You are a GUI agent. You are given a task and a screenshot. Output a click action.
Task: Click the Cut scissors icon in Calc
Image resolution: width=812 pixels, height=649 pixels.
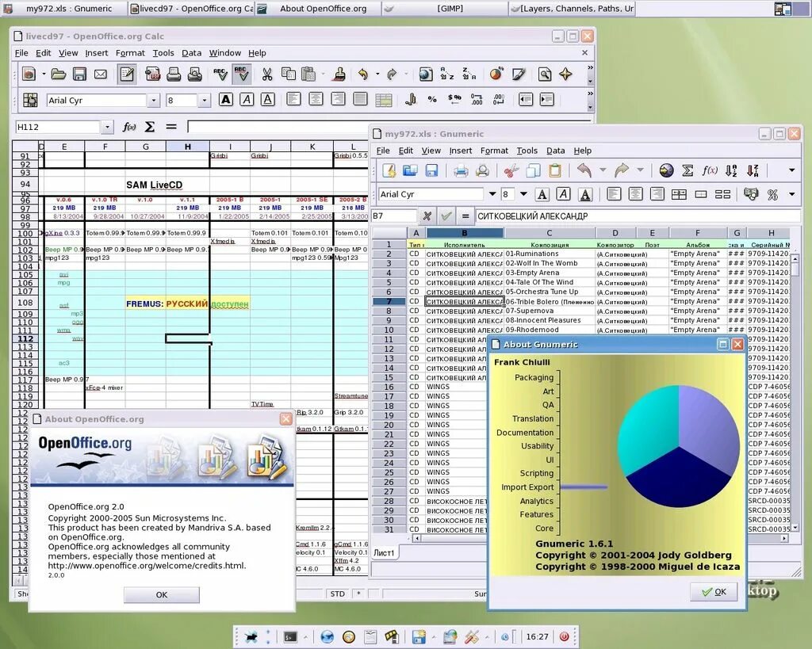pyautogui.click(x=267, y=74)
